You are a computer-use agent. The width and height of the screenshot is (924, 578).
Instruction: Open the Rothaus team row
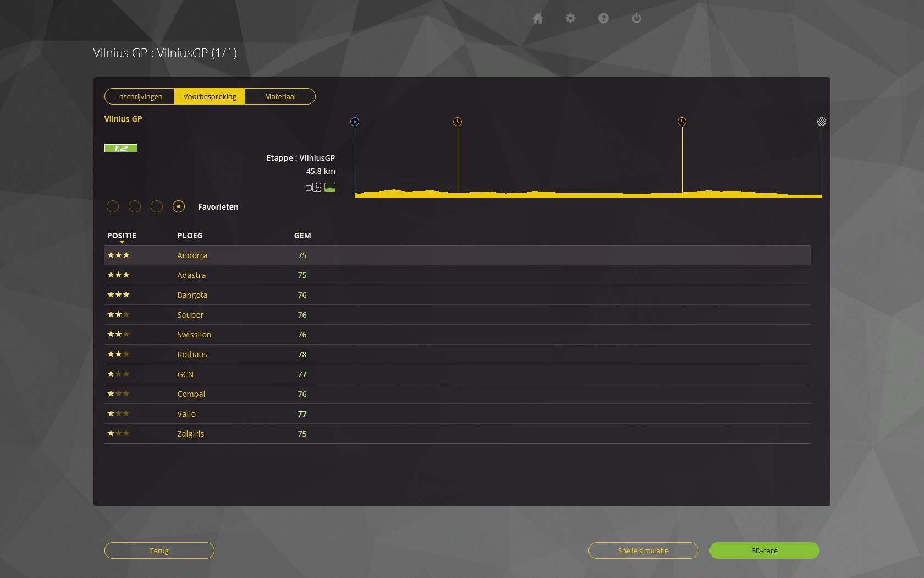click(193, 355)
